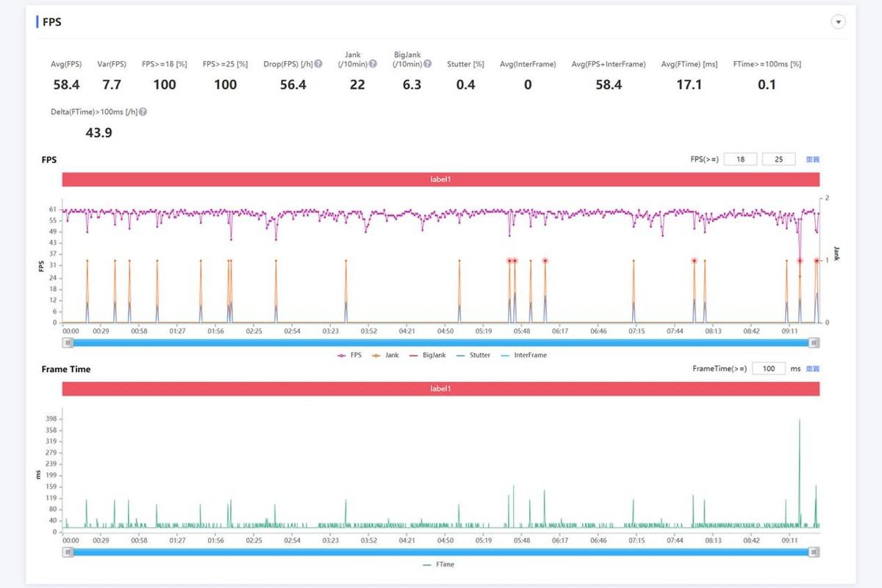The image size is (882, 588).
Task: Collapse the FPS panel with arrow button
Action: (x=838, y=22)
